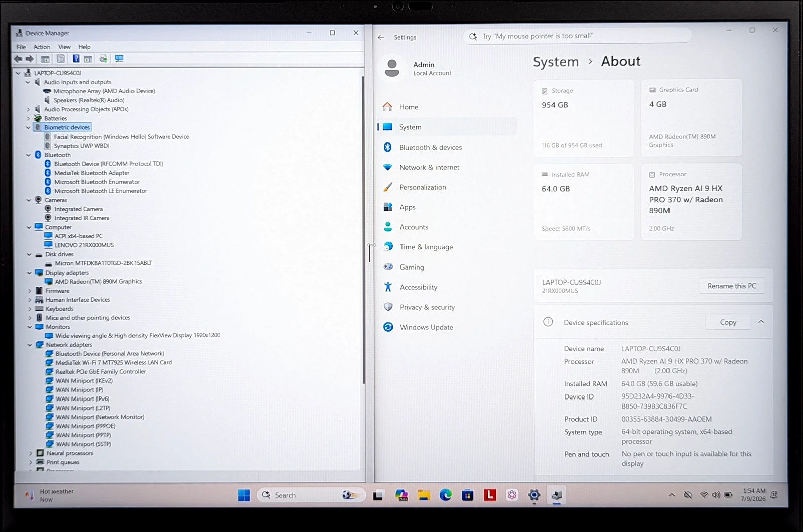Open the Action menu in Device Manager
The width and height of the screenshot is (803, 532).
42,47
